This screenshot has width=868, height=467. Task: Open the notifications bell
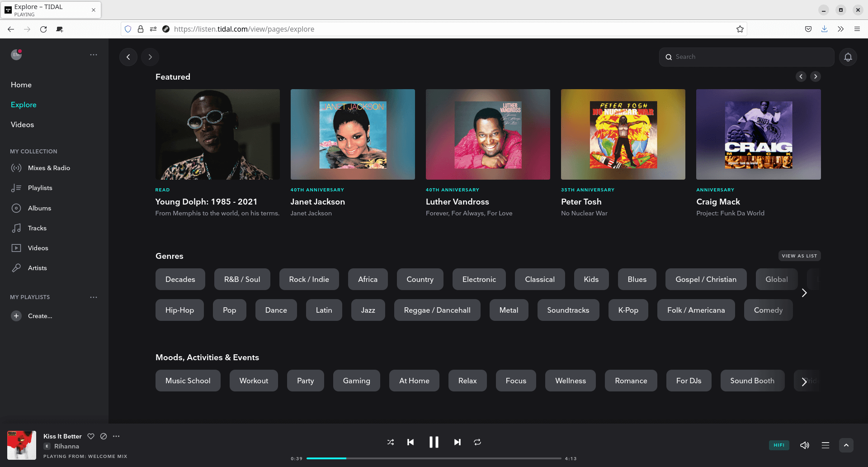click(848, 57)
